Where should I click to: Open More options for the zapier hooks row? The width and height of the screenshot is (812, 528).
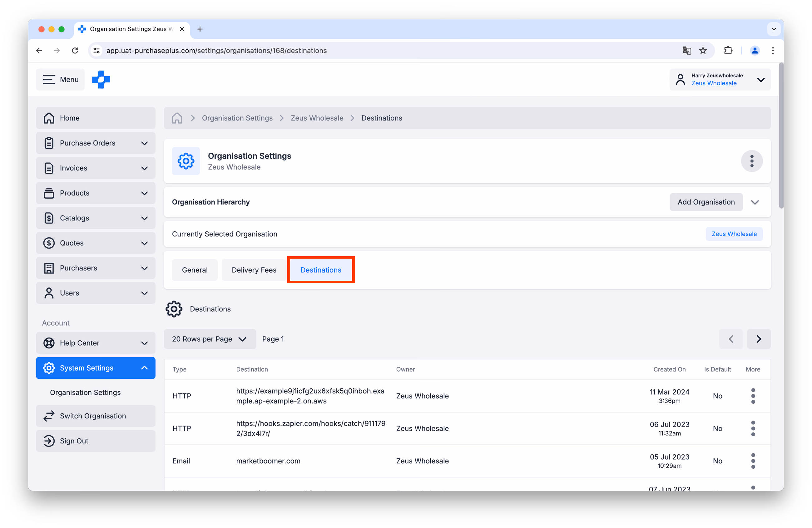point(753,428)
